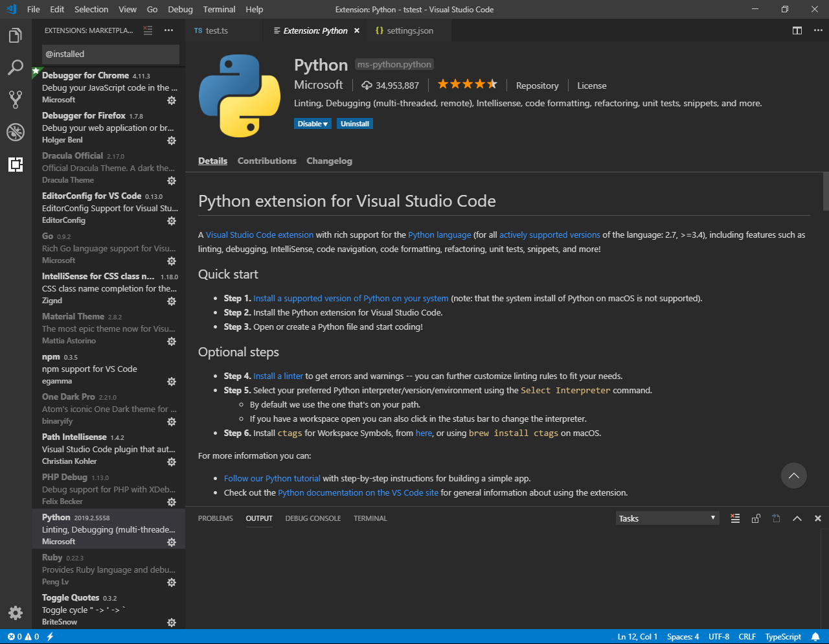Open the Install a linter link
Screen dimensions: 829x644
coord(278,376)
